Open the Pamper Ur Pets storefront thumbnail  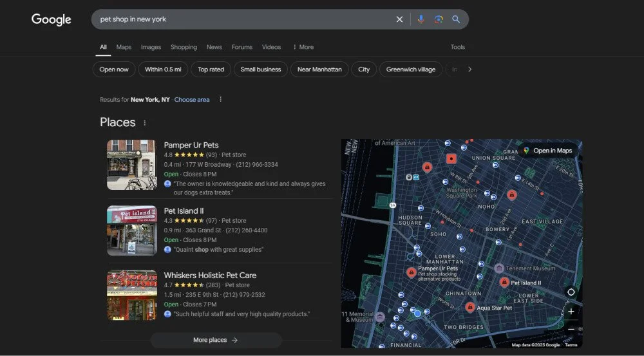click(132, 165)
